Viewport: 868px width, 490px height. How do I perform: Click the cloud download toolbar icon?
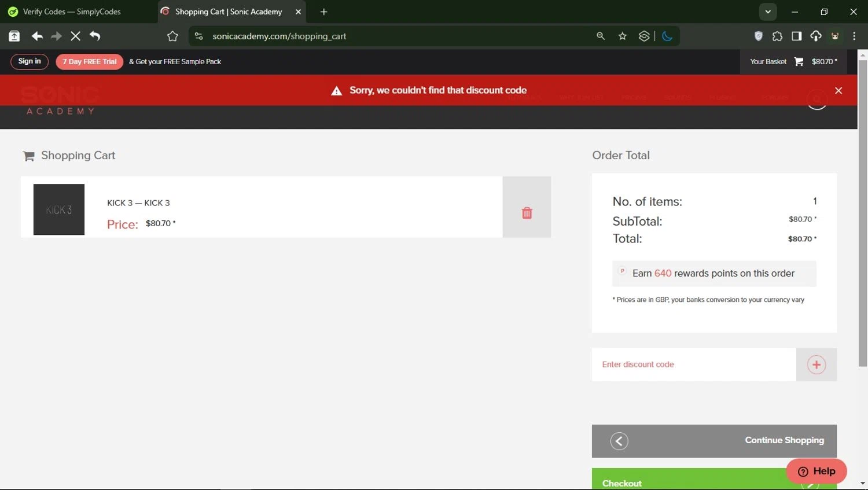point(816,36)
